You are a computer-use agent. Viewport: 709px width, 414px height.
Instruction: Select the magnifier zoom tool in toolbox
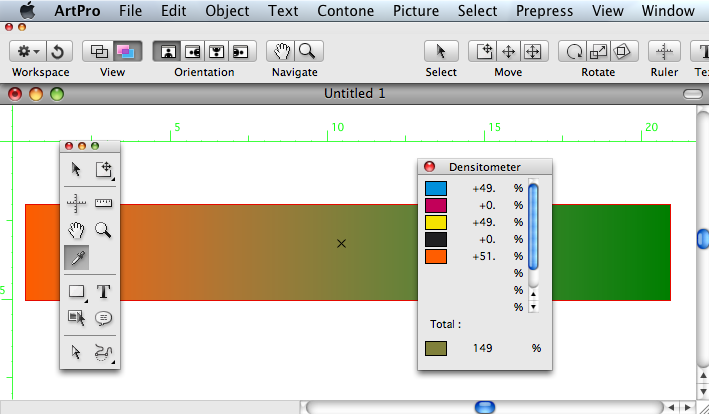point(103,230)
